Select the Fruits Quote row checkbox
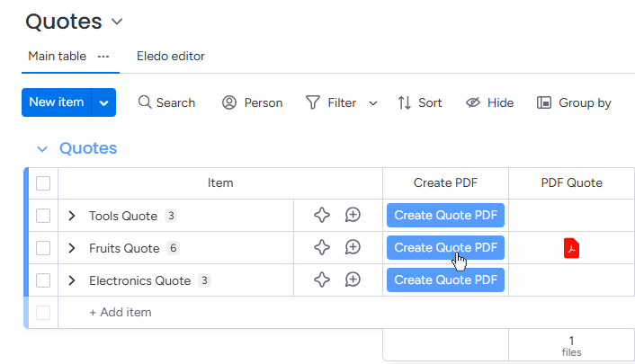635x364 pixels. (43, 248)
